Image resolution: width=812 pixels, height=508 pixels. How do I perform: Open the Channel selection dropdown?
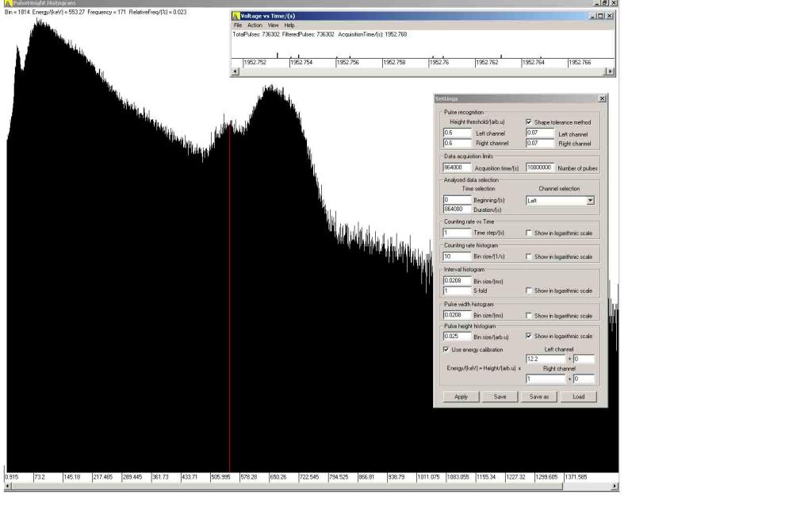590,202
